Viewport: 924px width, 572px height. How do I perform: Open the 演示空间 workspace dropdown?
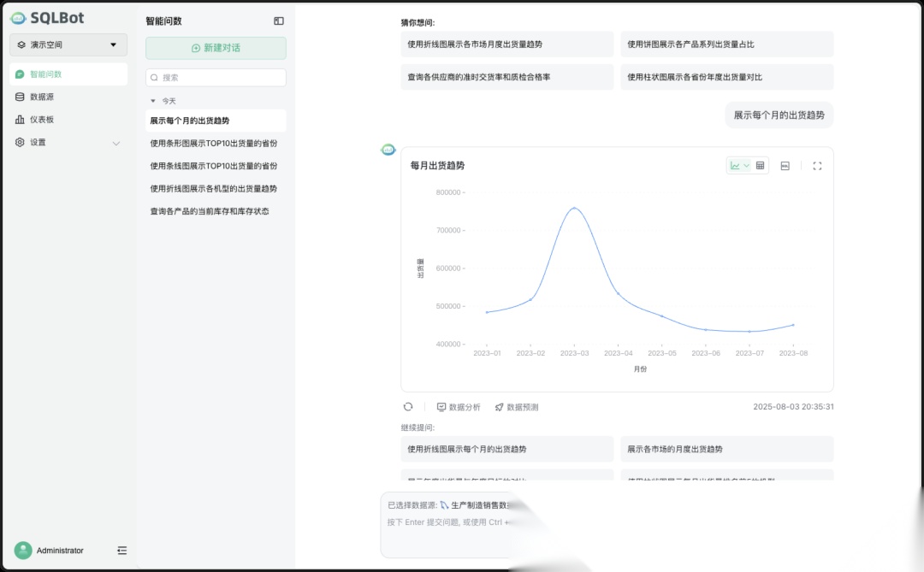(x=68, y=45)
